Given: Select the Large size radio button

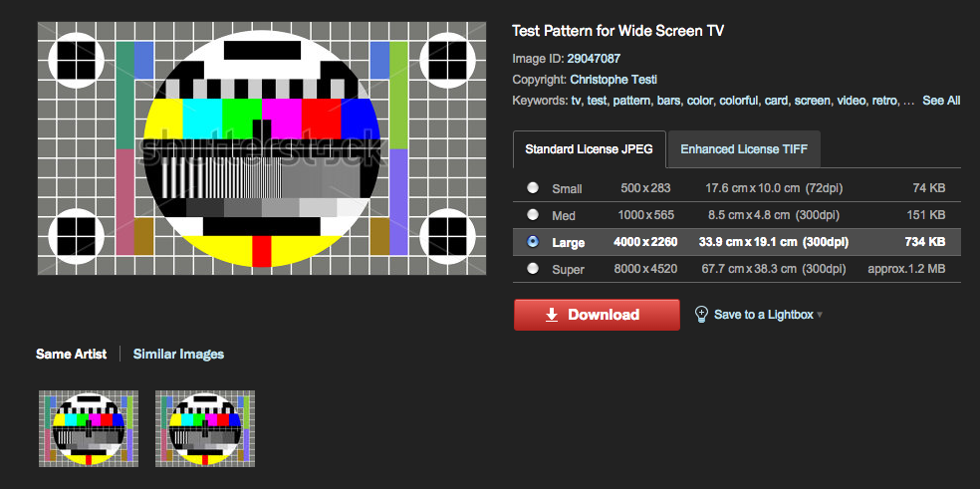Looking at the screenshot, I should click(533, 241).
